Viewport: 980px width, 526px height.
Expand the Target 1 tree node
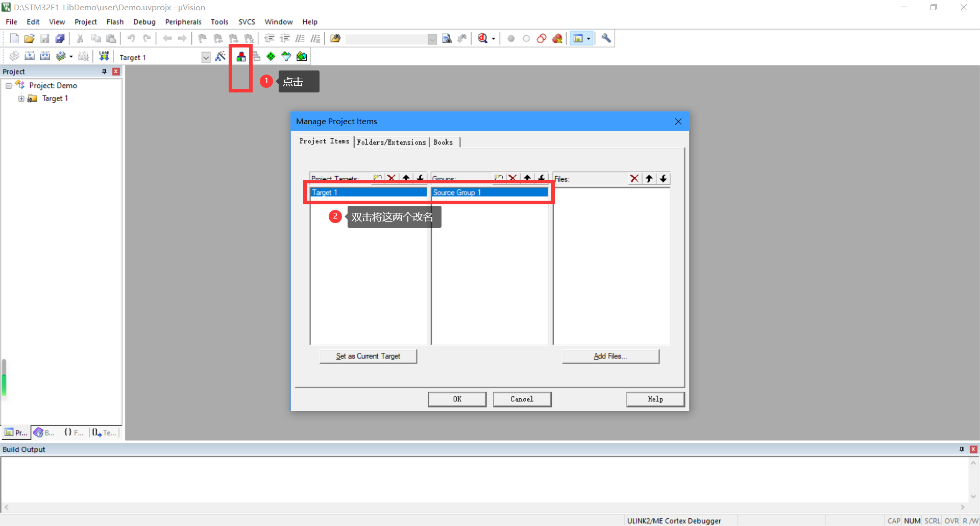[21, 99]
